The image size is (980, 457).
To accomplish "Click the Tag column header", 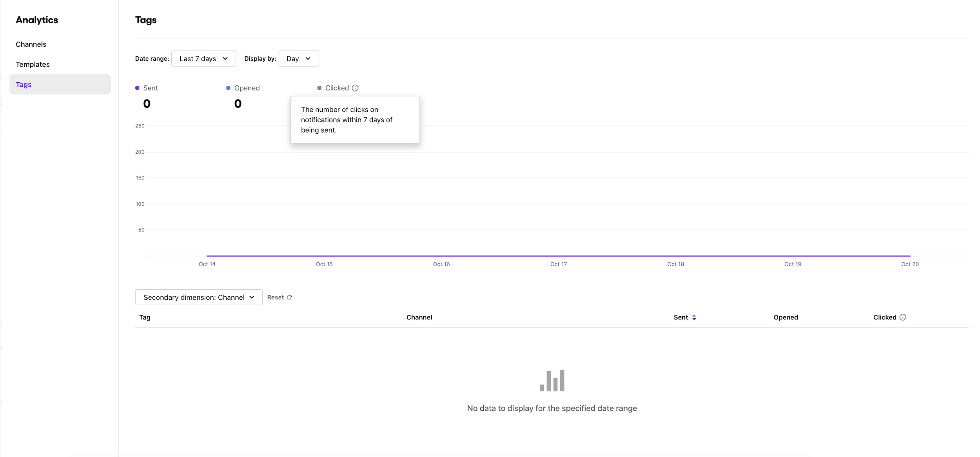I will [145, 317].
